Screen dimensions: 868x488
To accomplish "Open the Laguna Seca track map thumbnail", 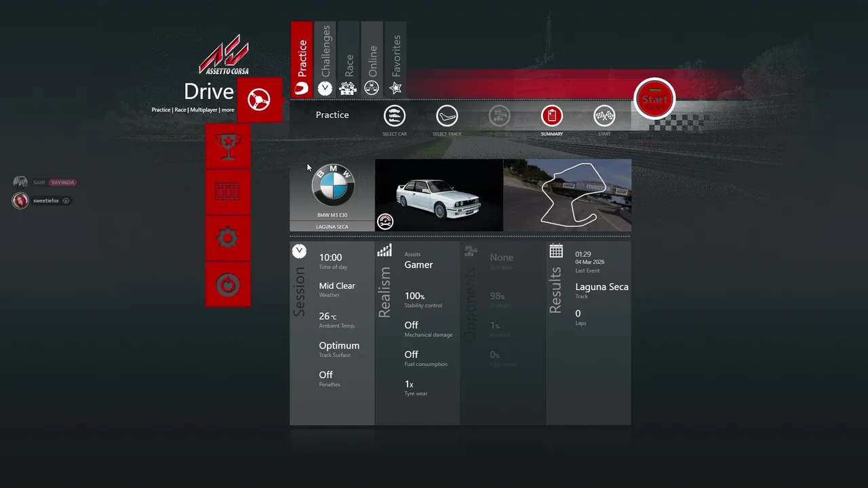I will tap(568, 195).
